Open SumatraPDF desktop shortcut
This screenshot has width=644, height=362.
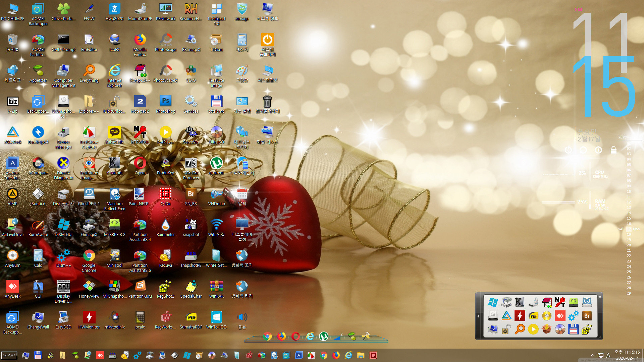[x=191, y=320]
